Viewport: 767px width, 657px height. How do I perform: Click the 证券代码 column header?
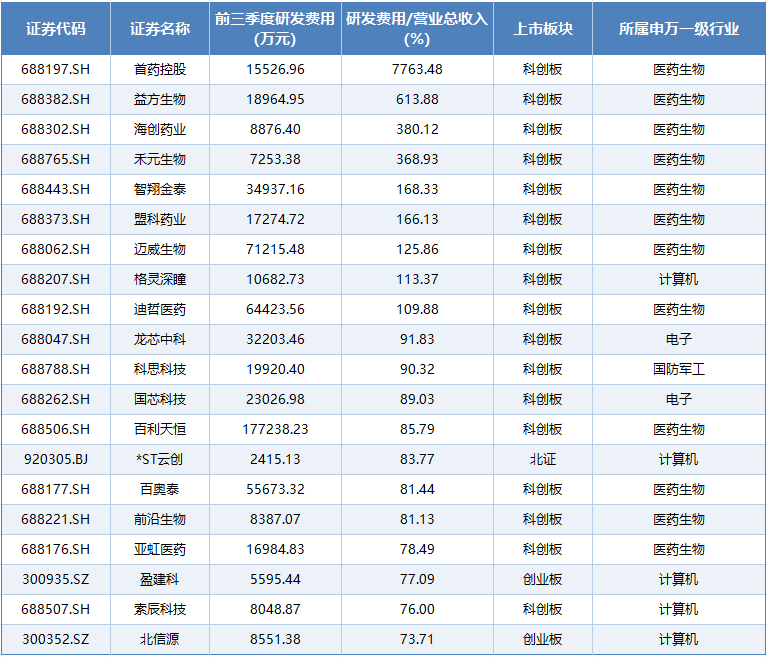click(x=56, y=29)
